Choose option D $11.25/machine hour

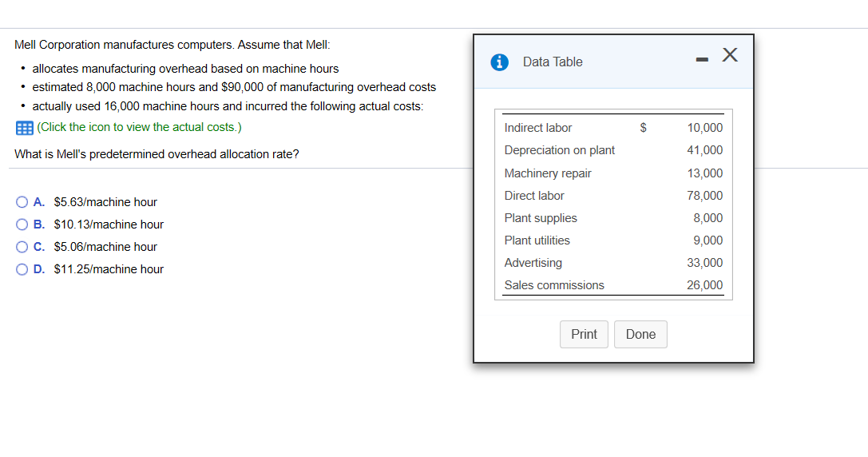(22, 269)
